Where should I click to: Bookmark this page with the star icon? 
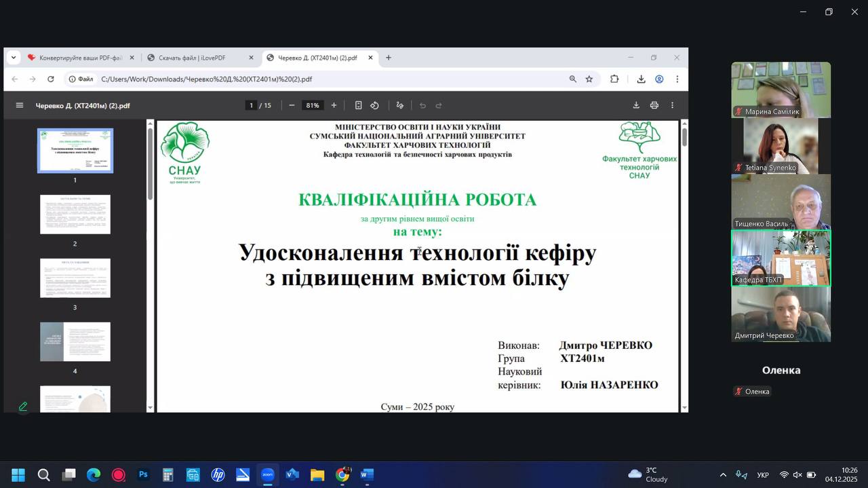point(589,79)
